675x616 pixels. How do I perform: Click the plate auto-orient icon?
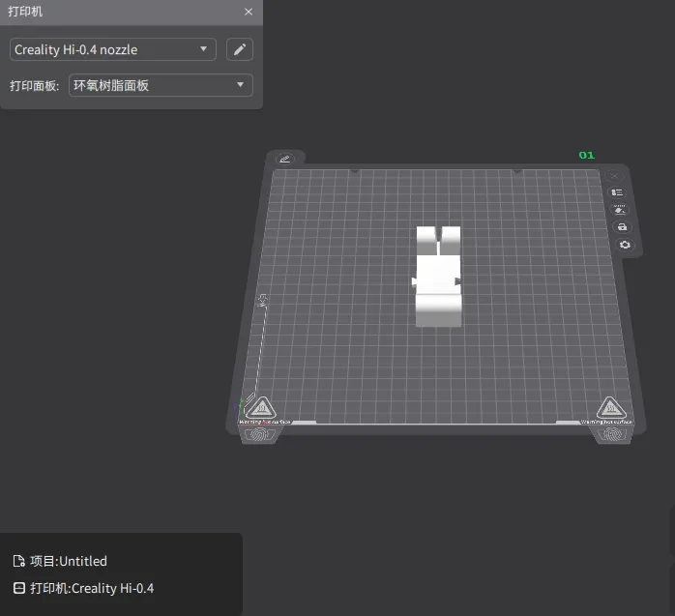pos(619,210)
